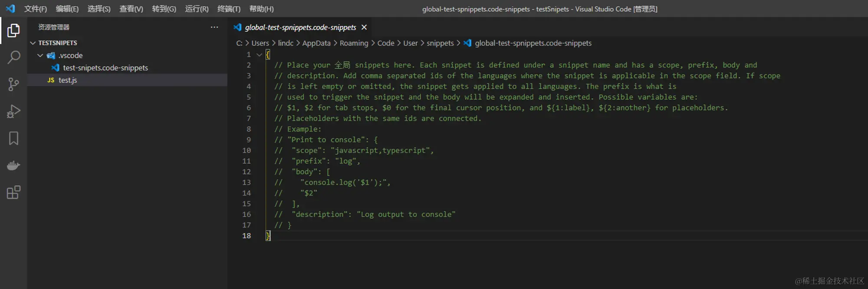The image size is (868, 289).
Task: Click the User breadcrumb segment
Action: (411, 43)
